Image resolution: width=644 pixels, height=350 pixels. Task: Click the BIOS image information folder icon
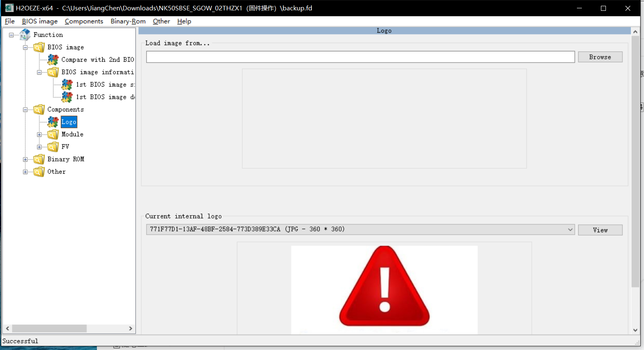(x=53, y=72)
